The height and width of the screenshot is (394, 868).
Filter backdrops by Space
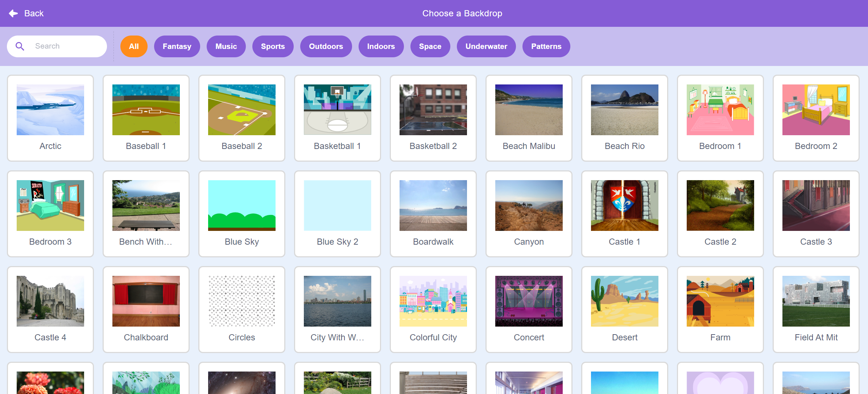pyautogui.click(x=430, y=46)
